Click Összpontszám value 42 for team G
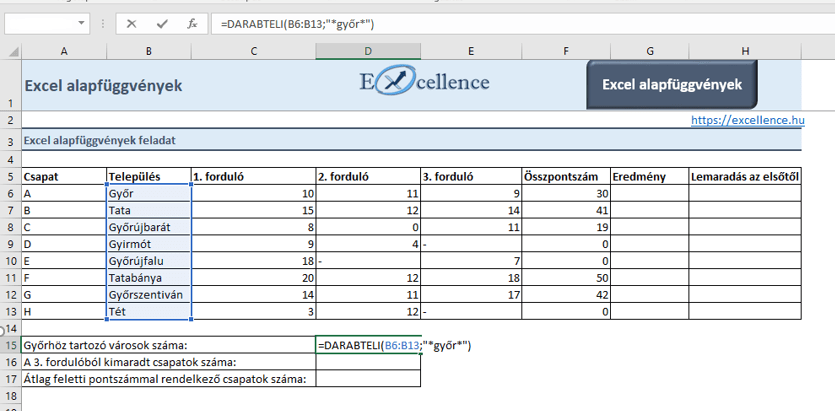Image resolution: width=835 pixels, height=411 pixels. coord(566,294)
